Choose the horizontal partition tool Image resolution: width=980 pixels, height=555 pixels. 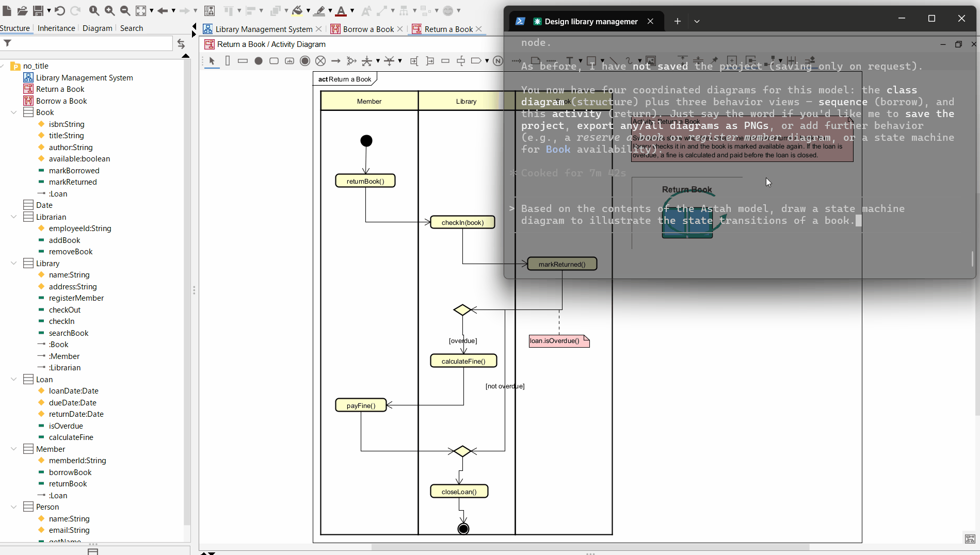tap(243, 61)
